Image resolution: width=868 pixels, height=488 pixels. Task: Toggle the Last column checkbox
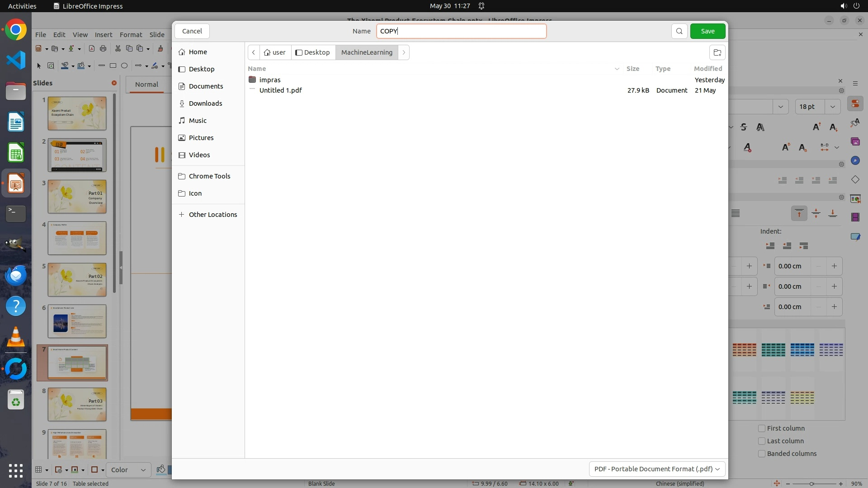762,441
